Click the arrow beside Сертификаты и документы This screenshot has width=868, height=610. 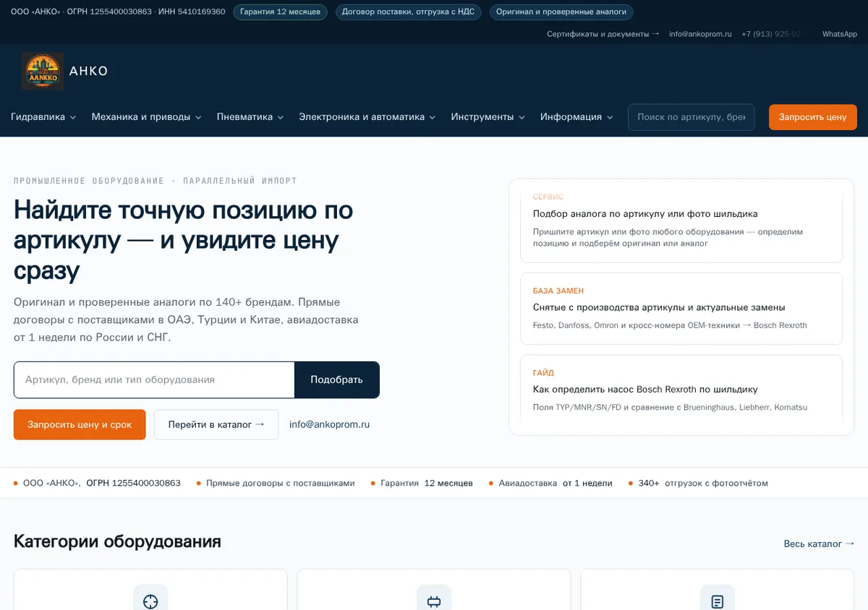point(655,34)
